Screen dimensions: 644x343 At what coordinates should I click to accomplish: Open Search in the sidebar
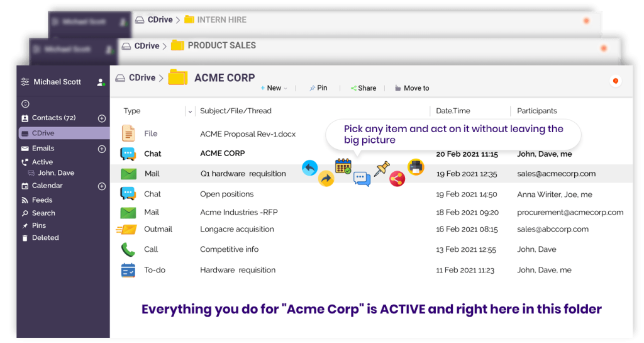43,213
